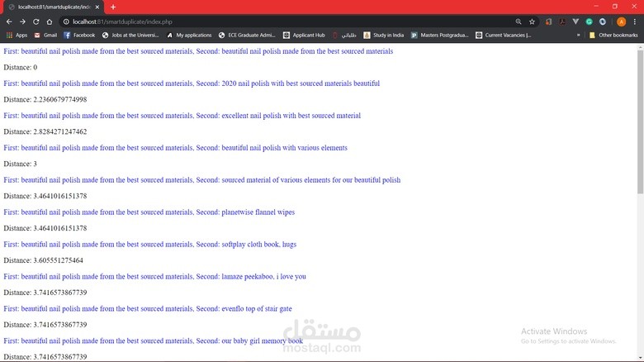Screen dimensions: 644x362
Task: Click scrollbar down arrow at bottom right
Action: tap(641, 359)
